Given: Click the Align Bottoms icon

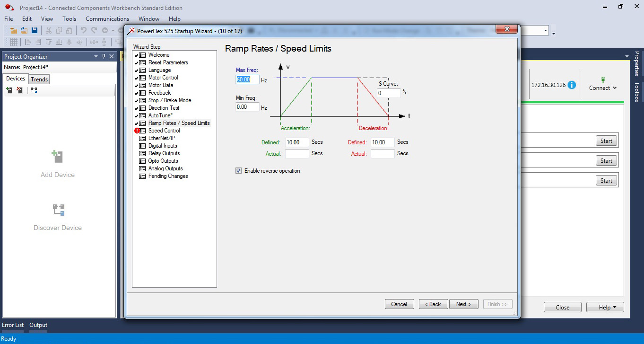Looking at the screenshot, I should click(59, 42).
